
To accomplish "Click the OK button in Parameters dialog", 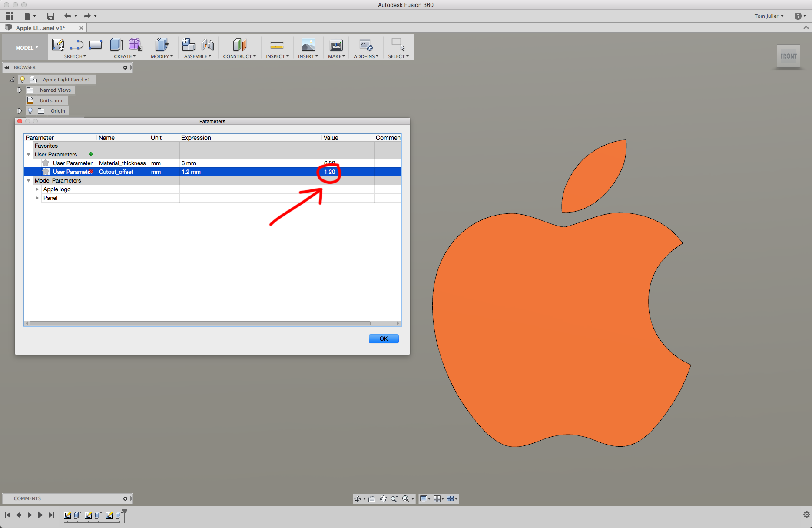I will [x=383, y=339].
